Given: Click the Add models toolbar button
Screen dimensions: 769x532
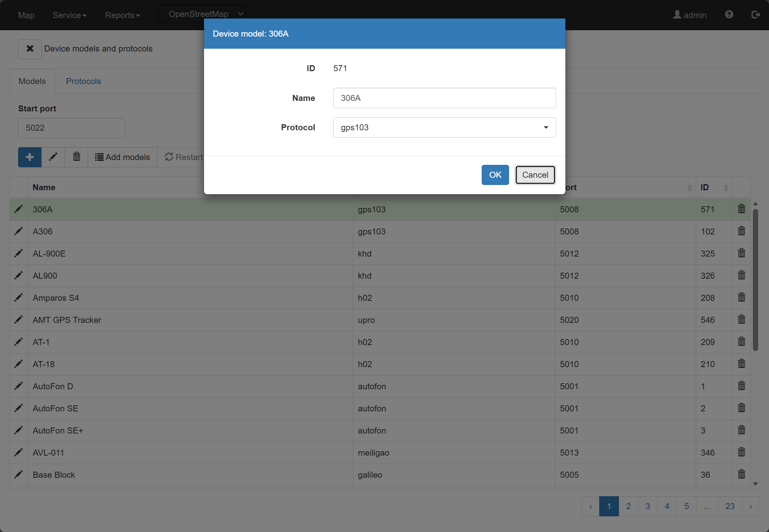Looking at the screenshot, I should pos(122,157).
